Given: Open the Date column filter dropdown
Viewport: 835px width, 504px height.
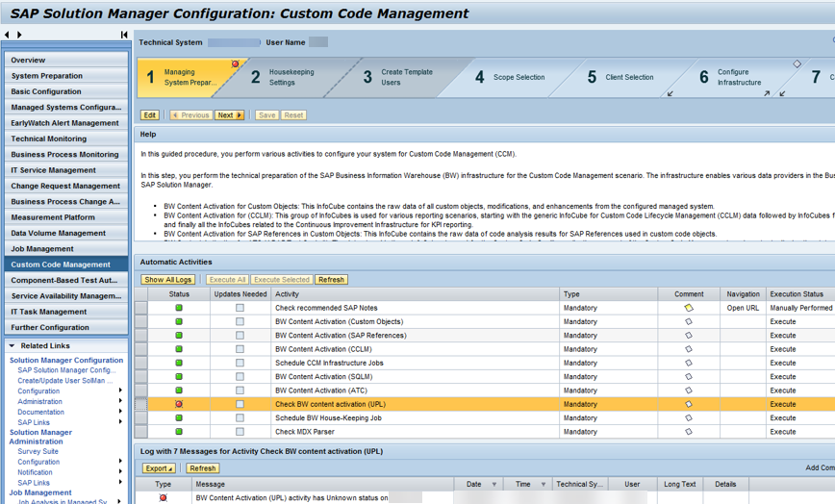Looking at the screenshot, I should pos(493,485).
